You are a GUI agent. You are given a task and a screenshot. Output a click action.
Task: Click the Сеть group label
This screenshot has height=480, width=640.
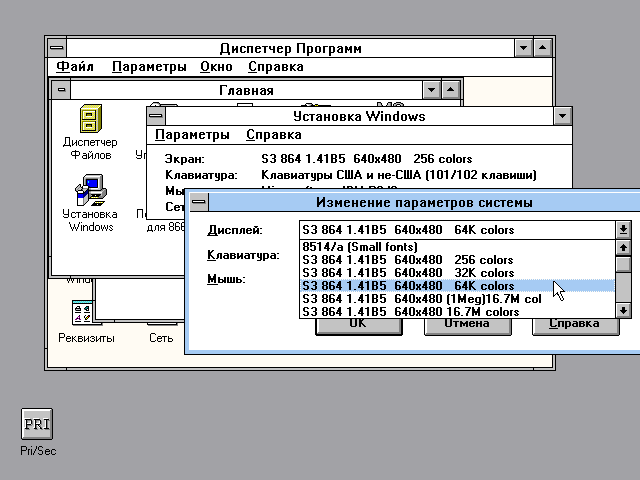161,338
